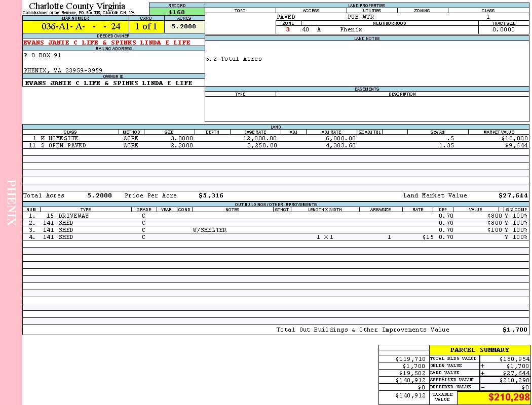
Task: Select the yellow map number 036-A1-A field
Action: pos(75,26)
